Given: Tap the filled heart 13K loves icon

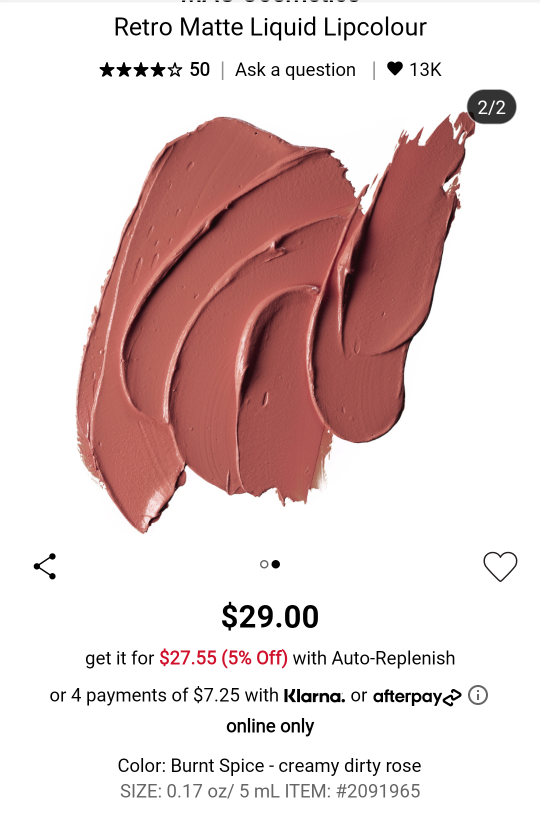Looking at the screenshot, I should pos(395,69).
